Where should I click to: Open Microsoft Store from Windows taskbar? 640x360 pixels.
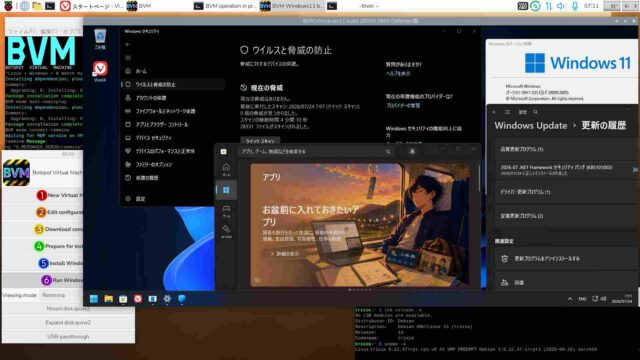(123, 299)
